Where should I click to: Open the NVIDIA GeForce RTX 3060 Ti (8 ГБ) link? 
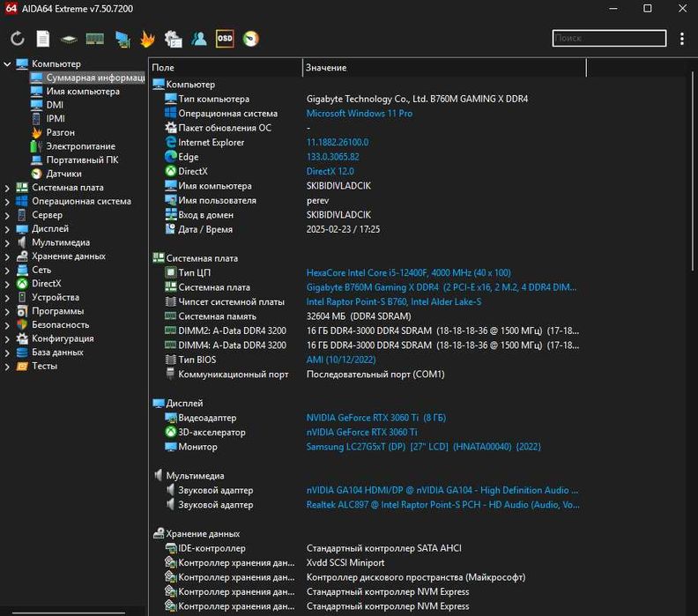pyautogui.click(x=376, y=418)
